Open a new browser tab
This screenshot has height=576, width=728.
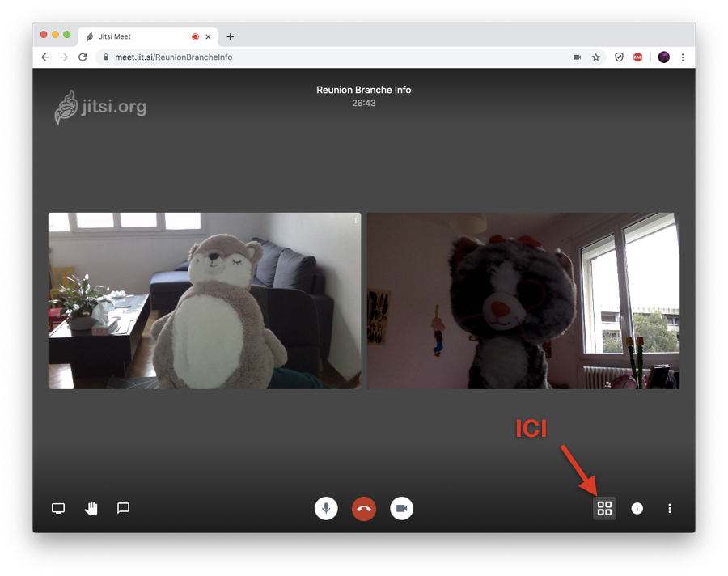pyautogui.click(x=230, y=36)
